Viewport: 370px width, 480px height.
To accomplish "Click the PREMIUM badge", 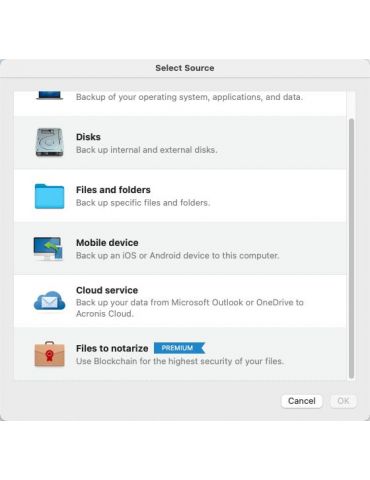I will (179, 348).
